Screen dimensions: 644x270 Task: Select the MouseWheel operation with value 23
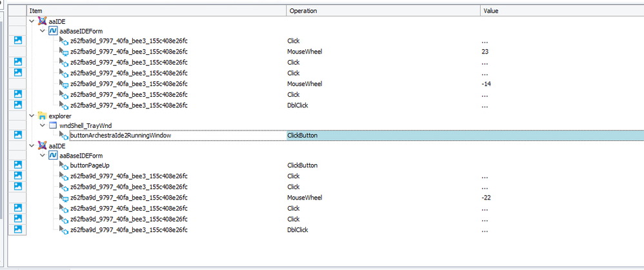[305, 51]
